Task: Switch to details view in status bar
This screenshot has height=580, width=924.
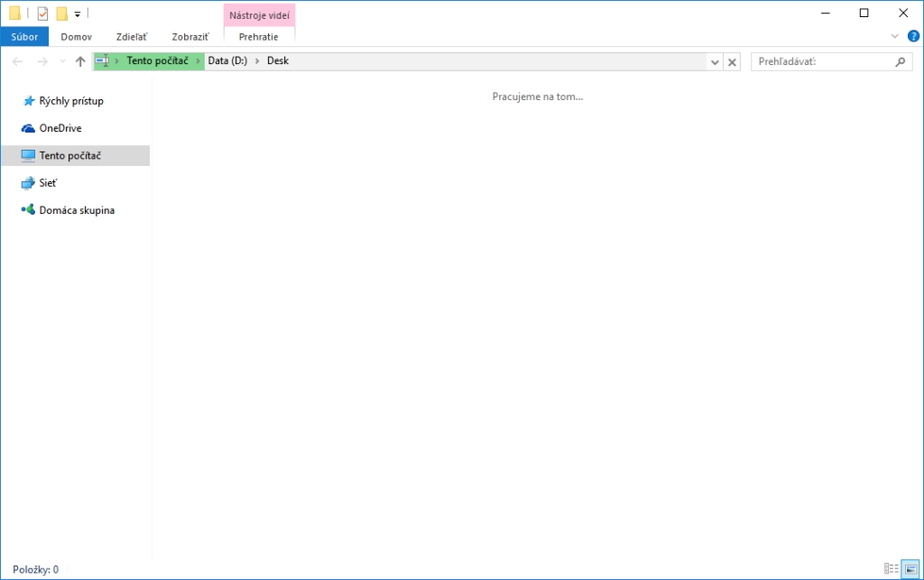Action: coord(891,569)
